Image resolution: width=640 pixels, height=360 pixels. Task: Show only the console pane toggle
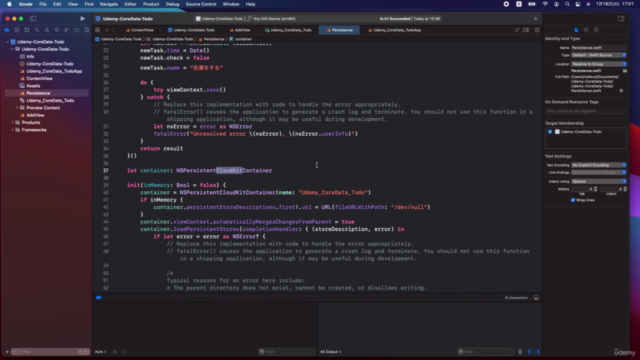coord(537,351)
